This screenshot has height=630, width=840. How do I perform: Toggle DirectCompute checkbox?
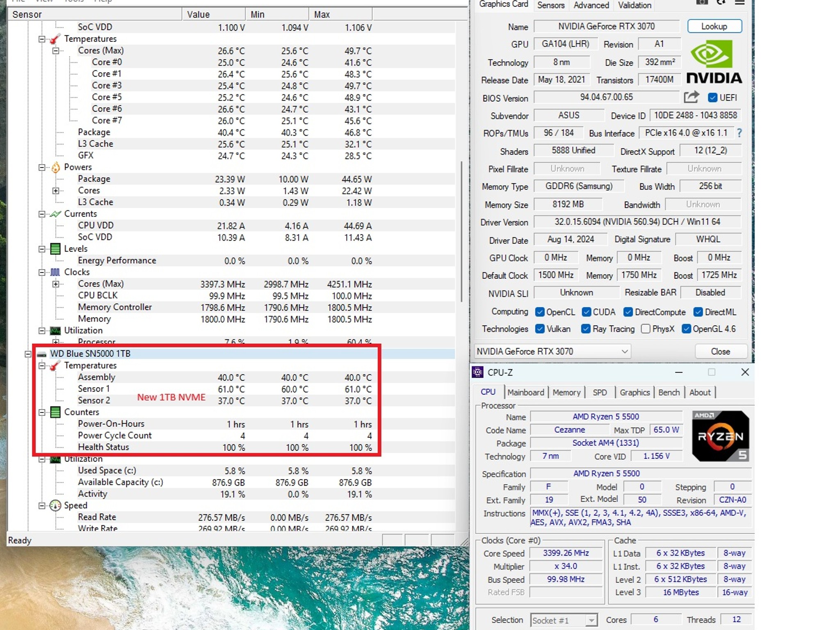[x=628, y=312]
